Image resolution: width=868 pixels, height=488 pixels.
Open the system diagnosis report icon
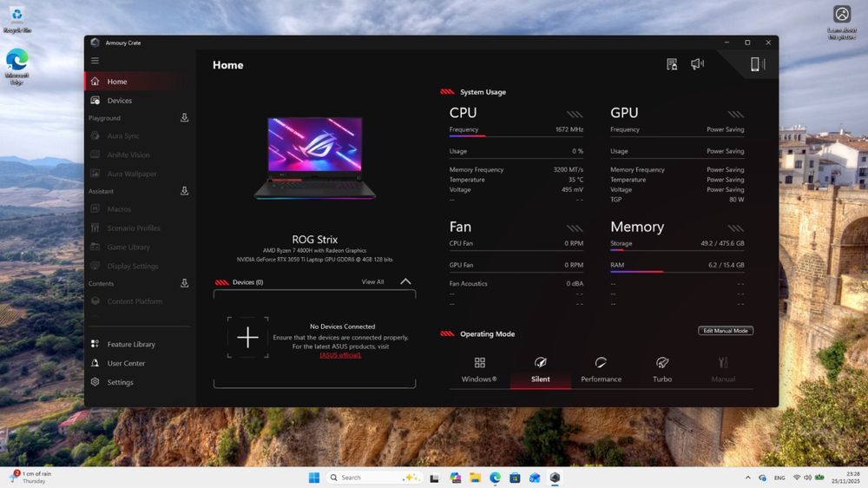(x=672, y=64)
